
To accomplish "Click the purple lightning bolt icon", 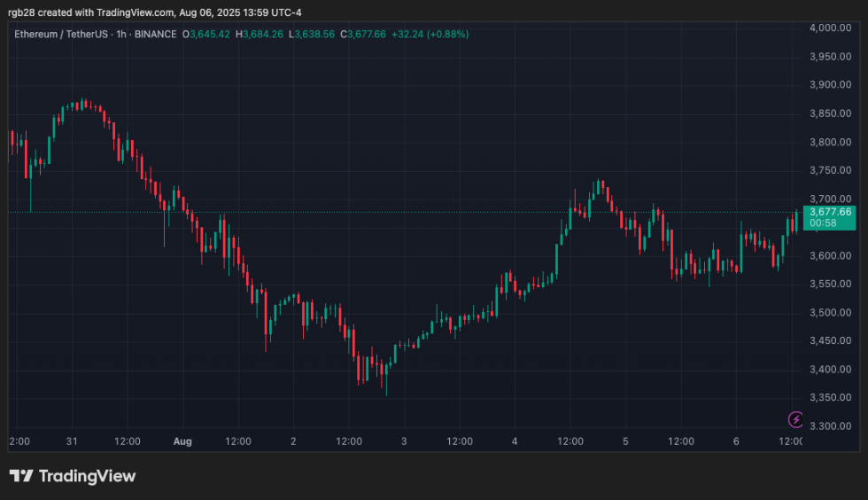I will (795, 419).
